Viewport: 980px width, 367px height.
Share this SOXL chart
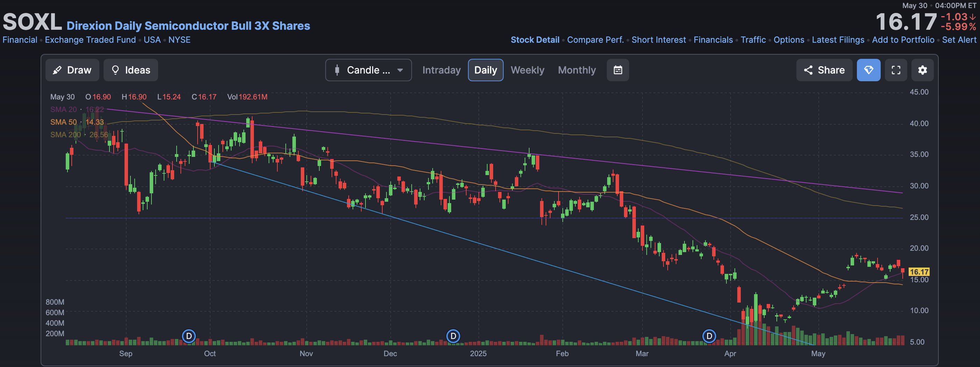(x=824, y=70)
